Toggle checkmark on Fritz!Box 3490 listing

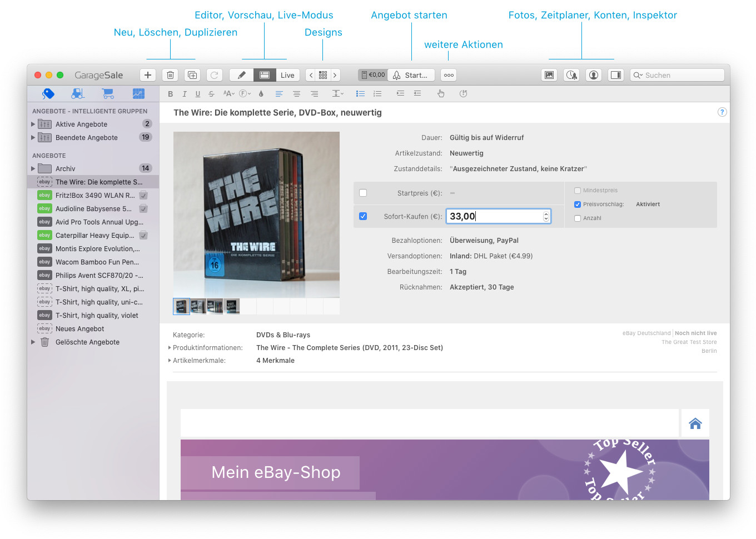point(143,195)
